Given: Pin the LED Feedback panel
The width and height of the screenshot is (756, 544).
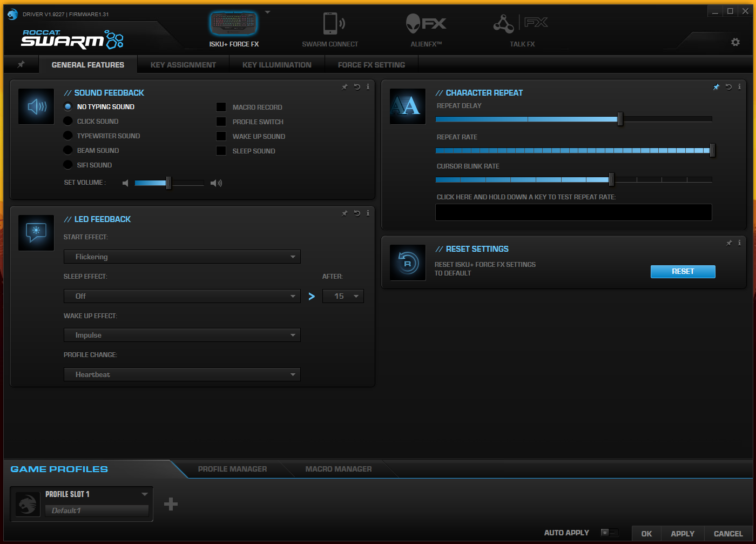Looking at the screenshot, I should (x=345, y=213).
